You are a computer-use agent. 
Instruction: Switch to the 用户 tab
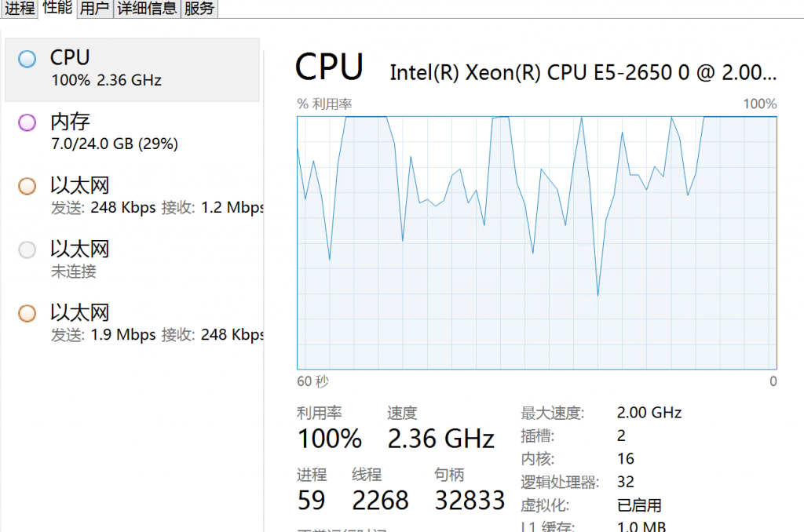point(94,8)
